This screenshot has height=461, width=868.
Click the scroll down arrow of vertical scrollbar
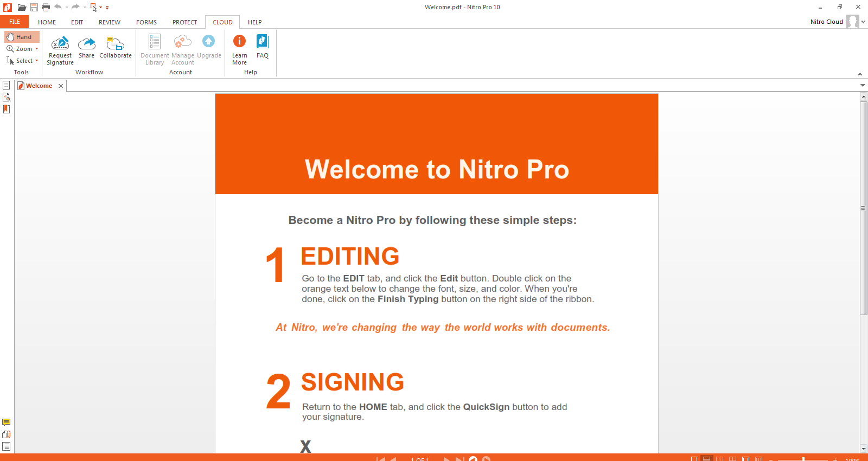pyautogui.click(x=864, y=449)
